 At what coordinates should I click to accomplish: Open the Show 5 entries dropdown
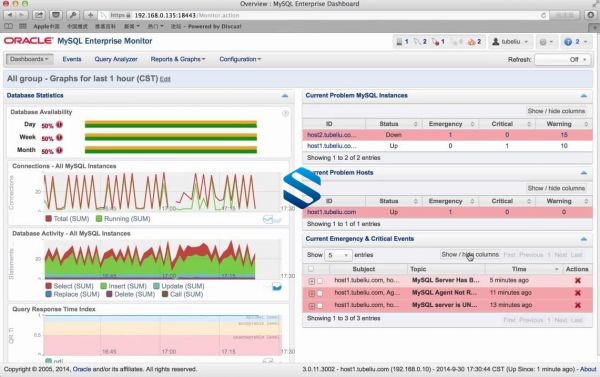coord(338,255)
